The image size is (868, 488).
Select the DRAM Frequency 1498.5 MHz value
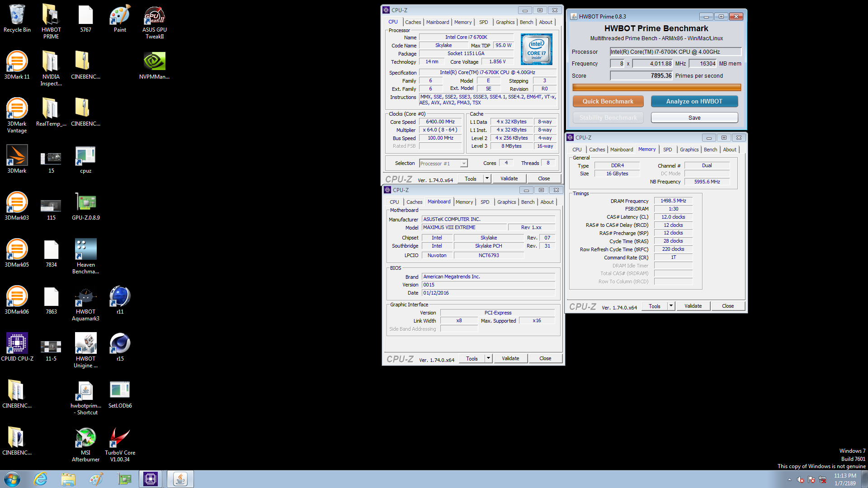click(673, 201)
